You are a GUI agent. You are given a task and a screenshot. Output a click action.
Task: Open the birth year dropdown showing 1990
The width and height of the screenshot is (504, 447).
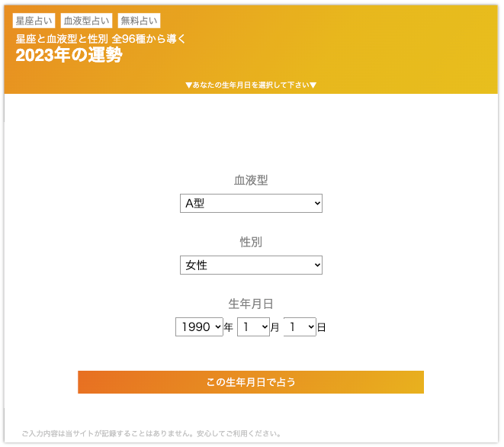[x=199, y=327]
